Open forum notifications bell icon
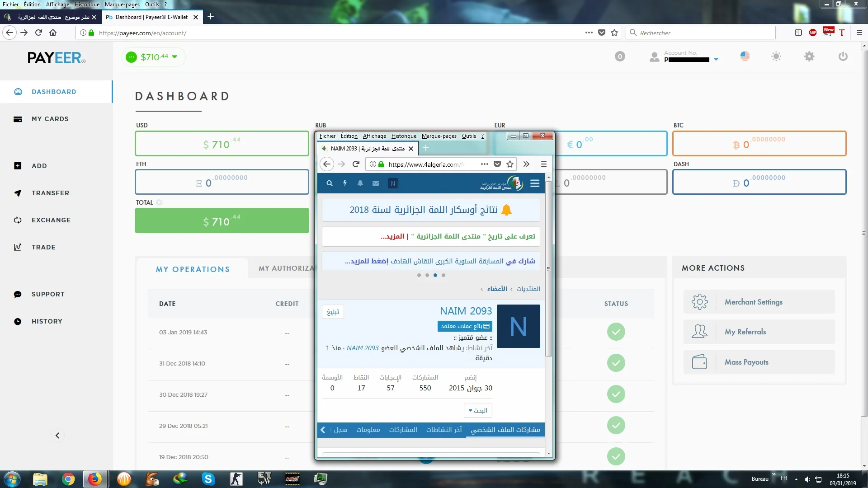This screenshot has width=868, height=488. [x=360, y=183]
